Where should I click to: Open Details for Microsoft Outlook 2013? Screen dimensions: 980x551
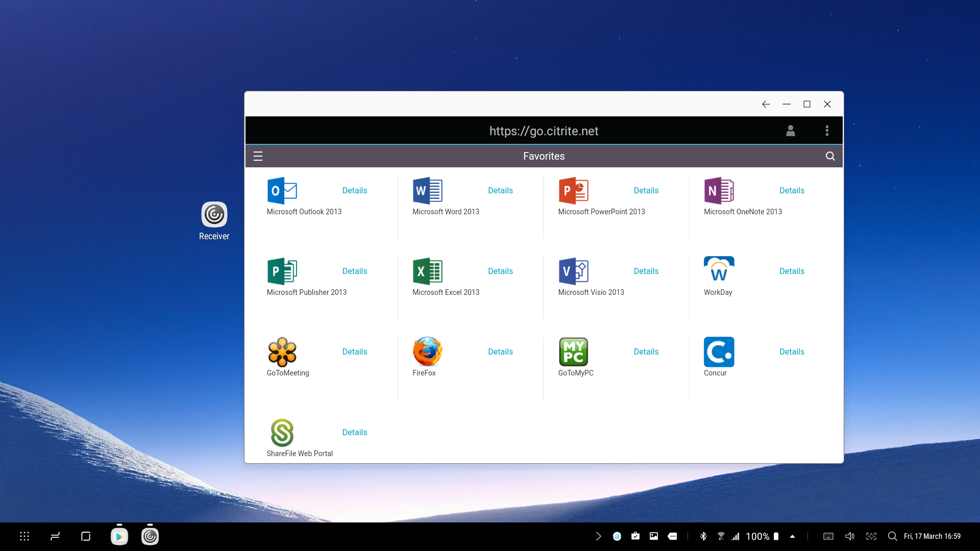355,191
